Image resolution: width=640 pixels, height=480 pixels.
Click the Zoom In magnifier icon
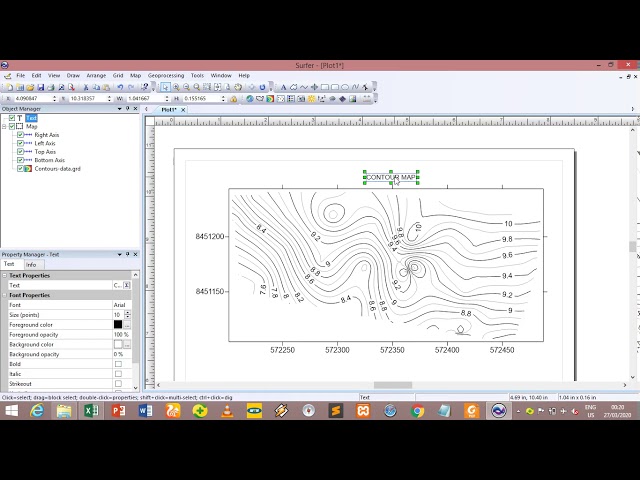pos(176,87)
